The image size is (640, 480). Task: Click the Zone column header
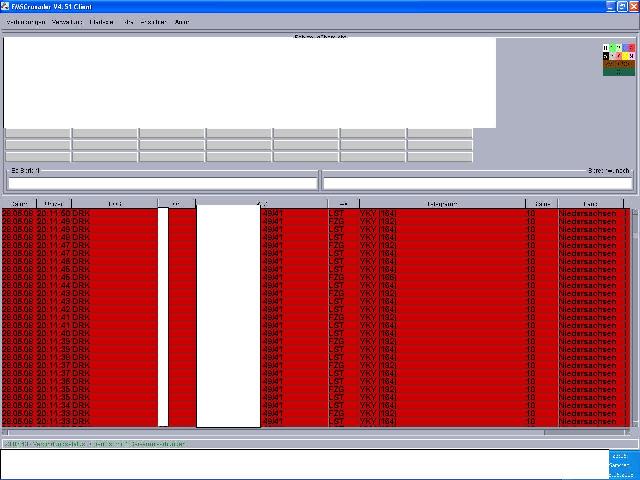coord(542,203)
